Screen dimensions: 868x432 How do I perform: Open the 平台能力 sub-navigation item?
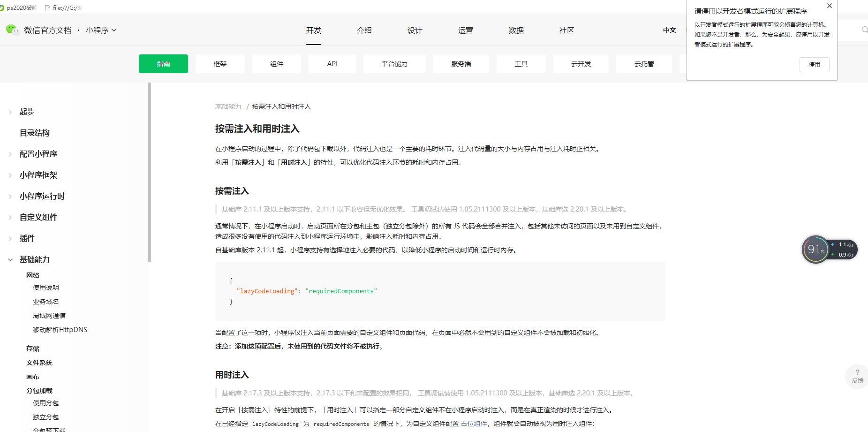coord(394,64)
